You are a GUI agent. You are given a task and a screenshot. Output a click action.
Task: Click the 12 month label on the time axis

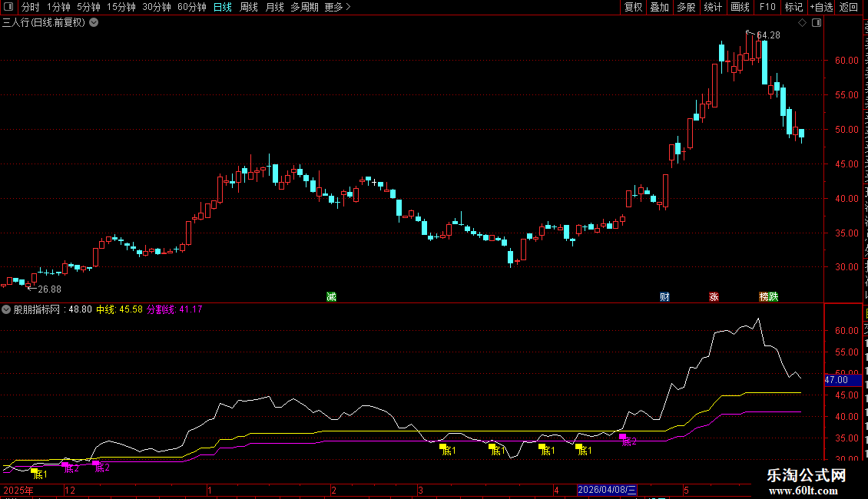pyautogui.click(x=70, y=490)
